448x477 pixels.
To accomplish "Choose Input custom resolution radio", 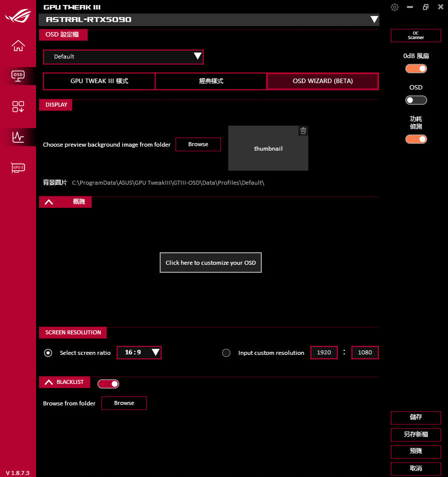I will (x=226, y=353).
